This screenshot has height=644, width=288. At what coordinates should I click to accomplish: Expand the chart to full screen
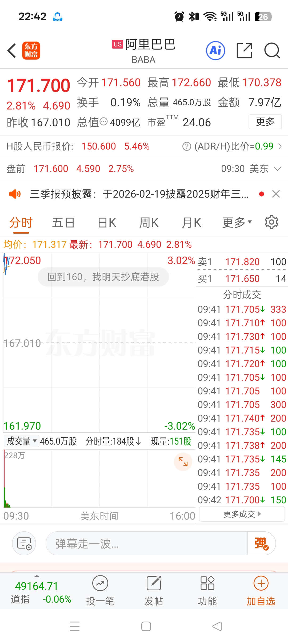pyautogui.click(x=183, y=462)
